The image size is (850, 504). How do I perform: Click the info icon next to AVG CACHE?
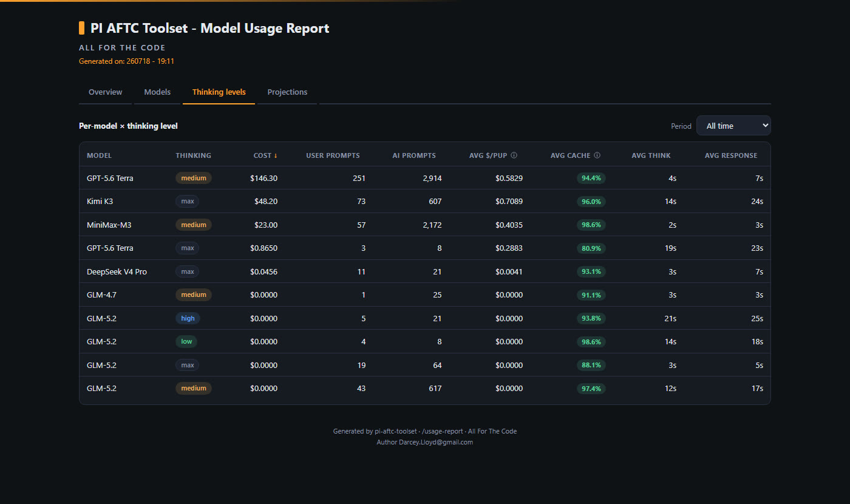click(x=597, y=155)
